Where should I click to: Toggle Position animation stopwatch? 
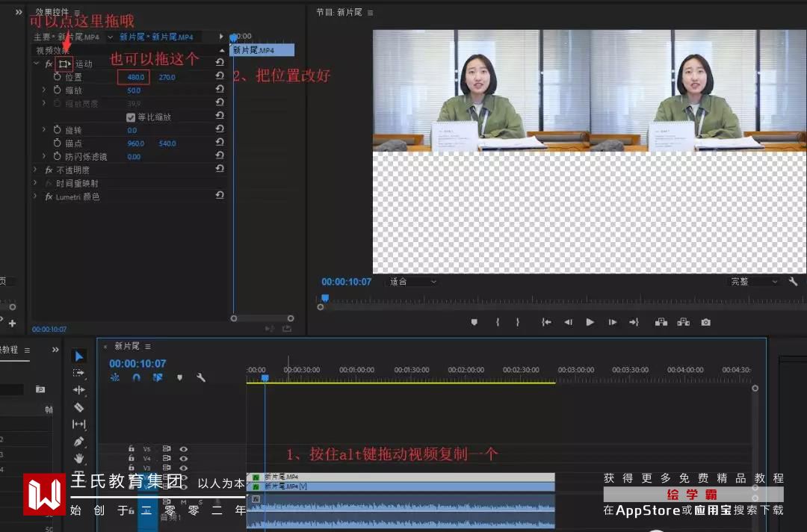coord(57,77)
